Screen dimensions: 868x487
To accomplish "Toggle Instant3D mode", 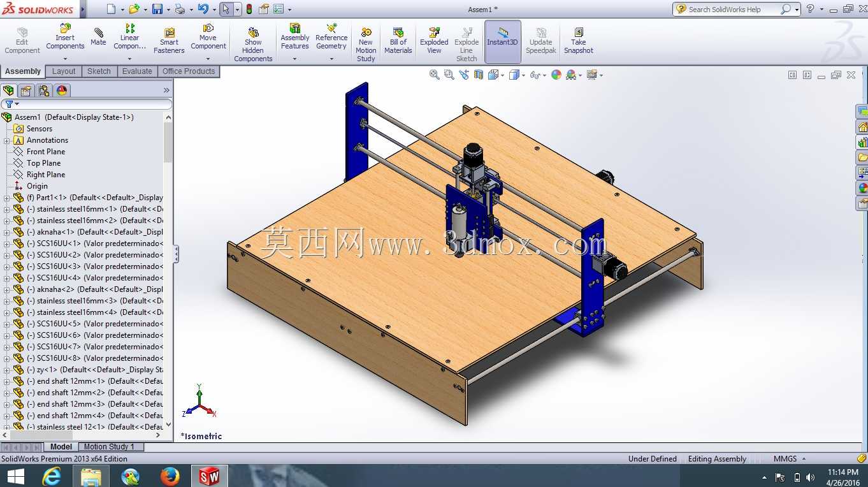I will pos(503,41).
